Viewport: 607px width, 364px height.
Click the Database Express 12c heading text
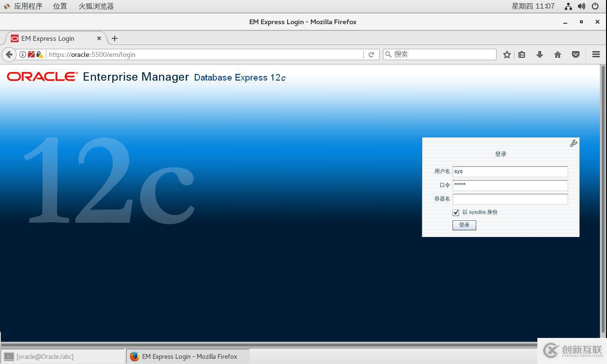click(x=240, y=77)
